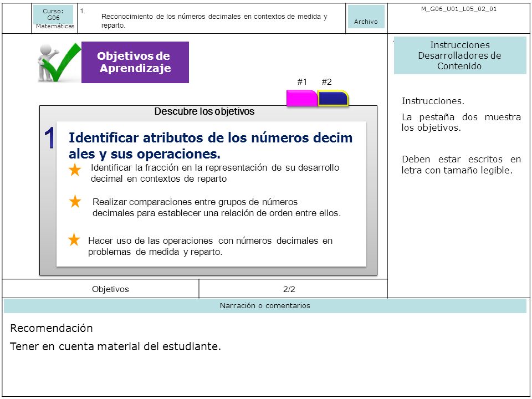Click the 'Descubre los objetivos' heading
This screenshot has height=399, width=532.
click(x=204, y=111)
